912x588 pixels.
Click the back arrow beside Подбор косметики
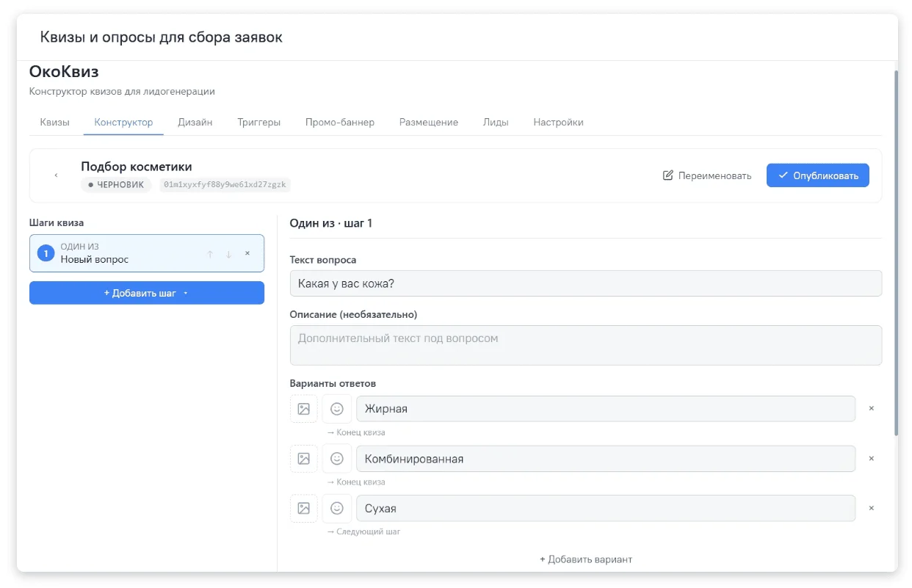point(56,175)
